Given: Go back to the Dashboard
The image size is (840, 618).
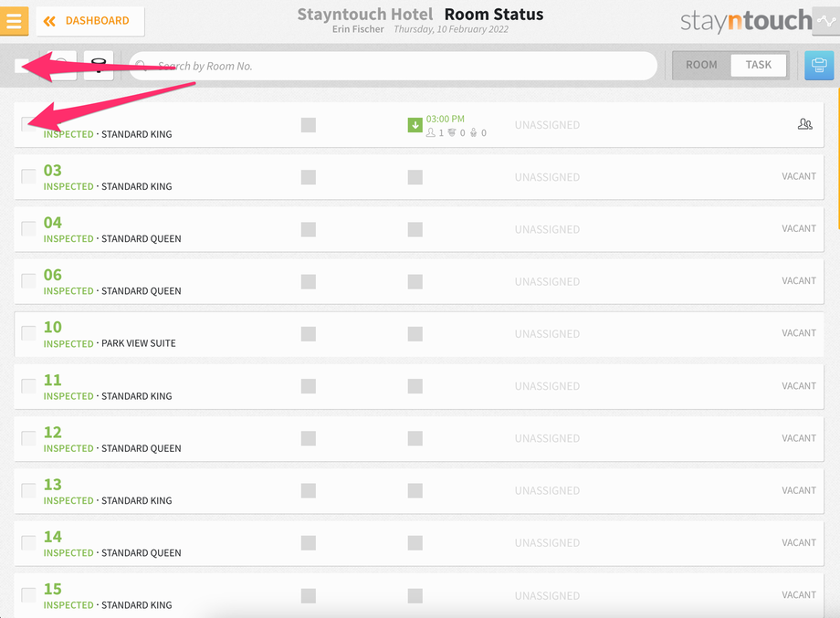Looking at the screenshot, I should pyautogui.click(x=90, y=21).
